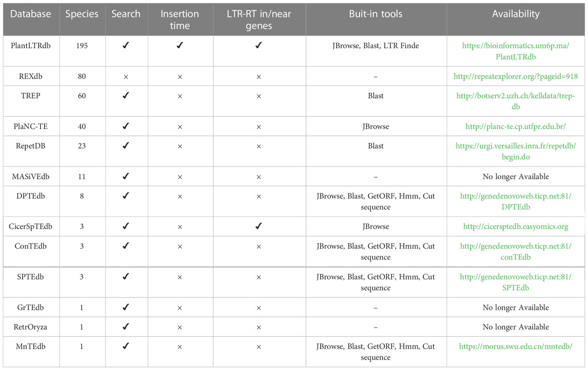
Task: Click the PlantLTRdb Insertion time checkmark
Action: point(180,45)
